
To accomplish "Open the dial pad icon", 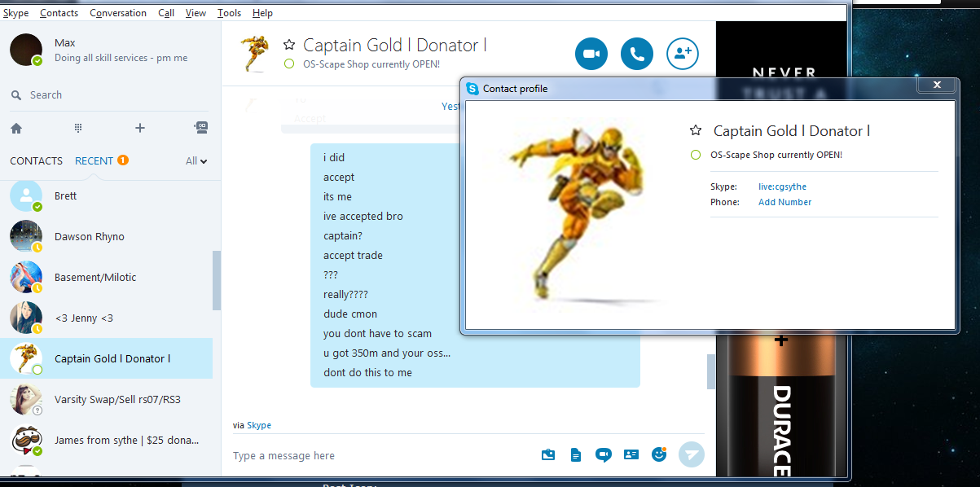I will tap(79, 128).
